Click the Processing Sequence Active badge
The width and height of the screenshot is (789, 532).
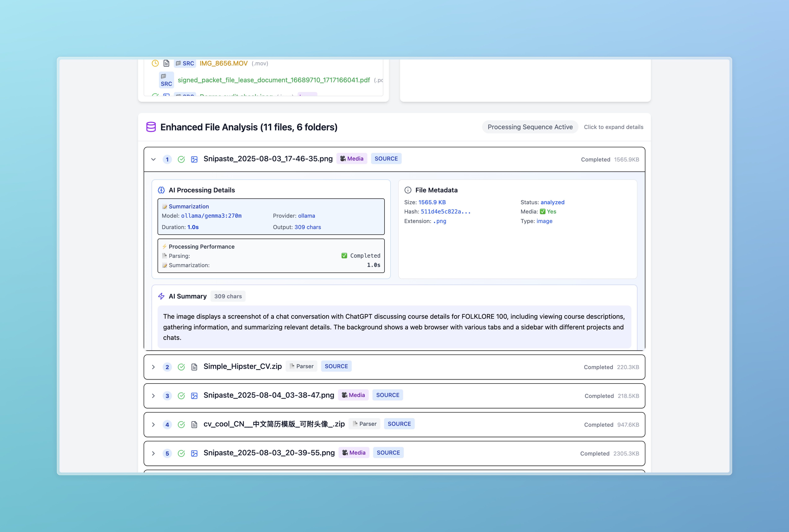[x=530, y=127]
